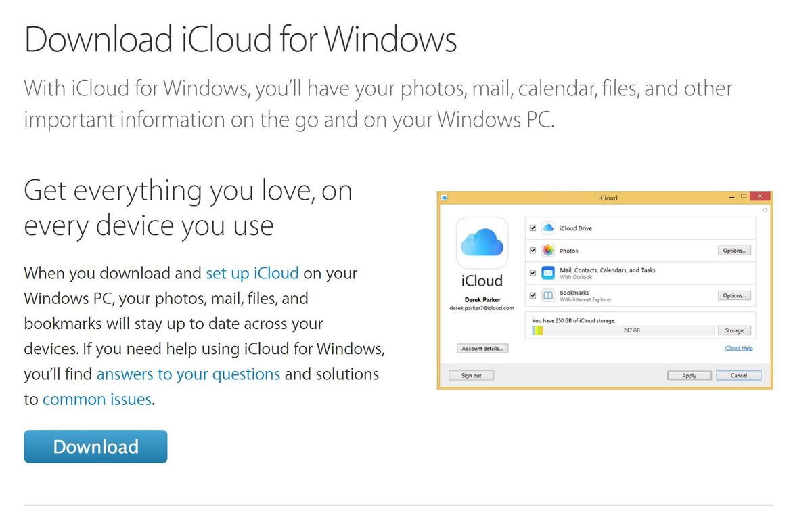
Task: Uncheck the Bookmarks checkbox
Action: coord(533,295)
